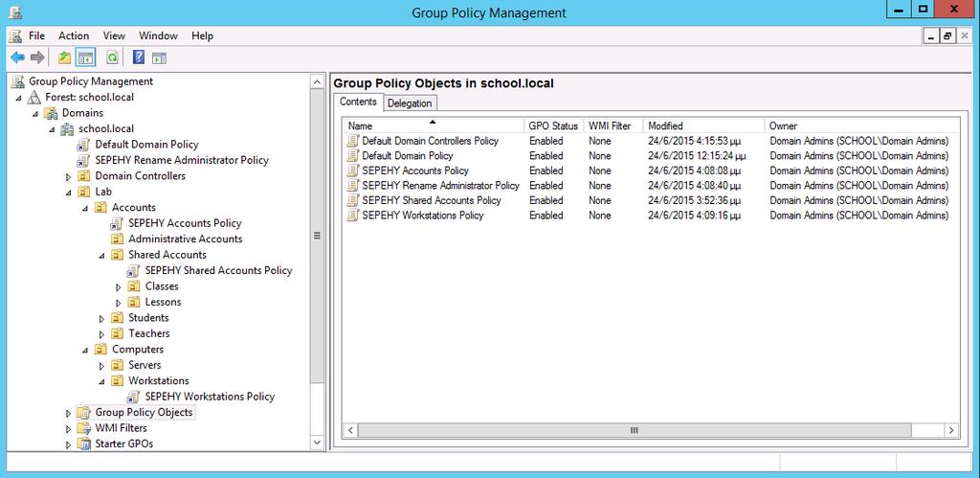This screenshot has width=980, height=478.
Task: Open the Window menu
Action: (158, 35)
